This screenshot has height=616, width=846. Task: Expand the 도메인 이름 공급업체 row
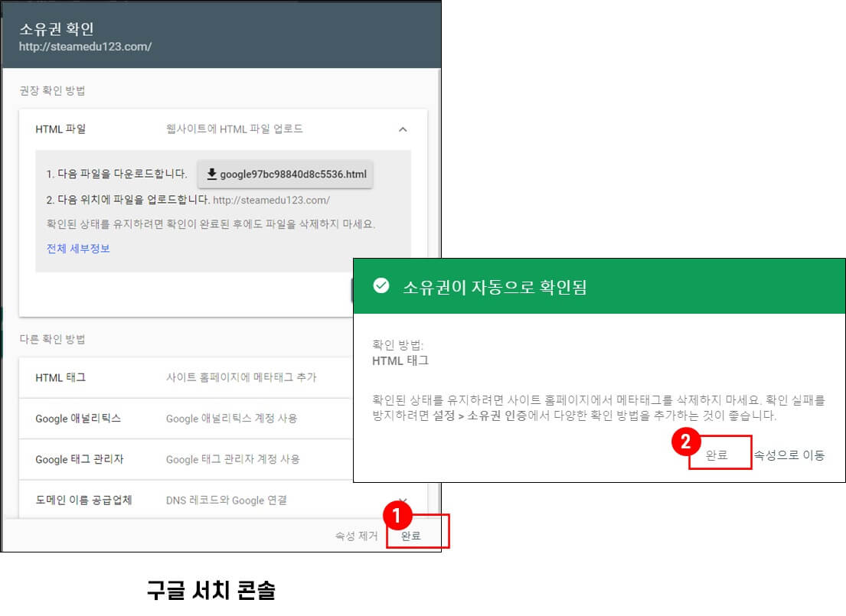click(x=224, y=500)
